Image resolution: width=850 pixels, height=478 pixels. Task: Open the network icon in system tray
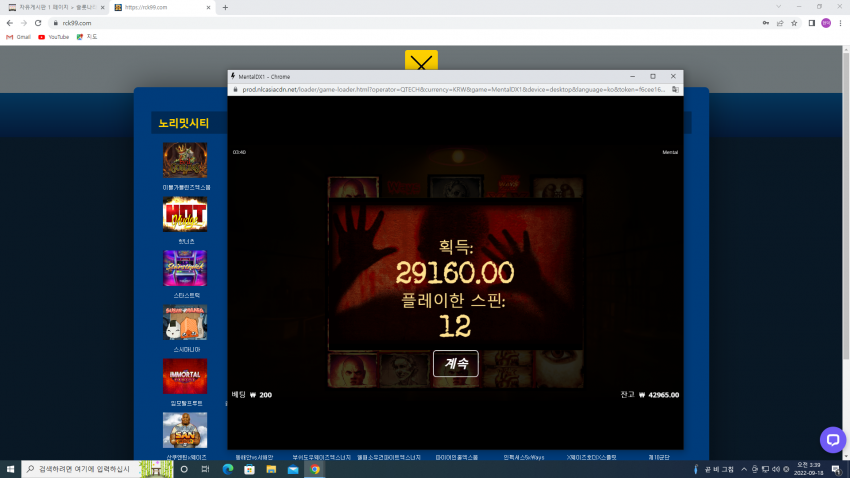point(765,469)
